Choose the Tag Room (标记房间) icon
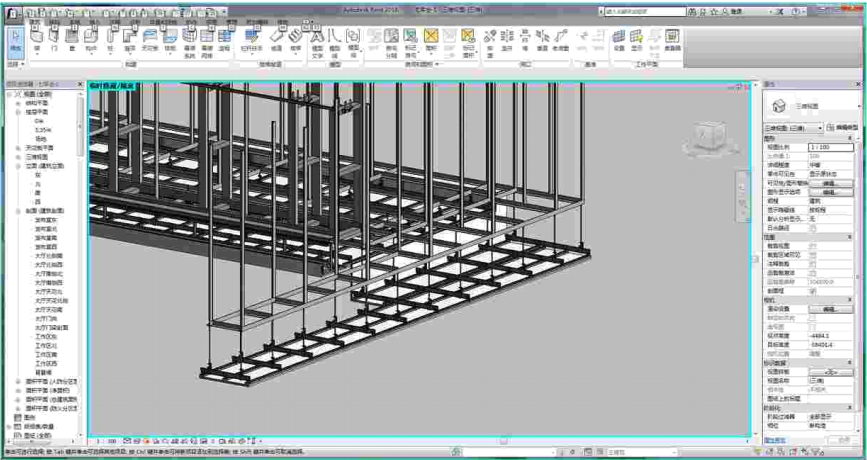 pyautogui.click(x=410, y=36)
